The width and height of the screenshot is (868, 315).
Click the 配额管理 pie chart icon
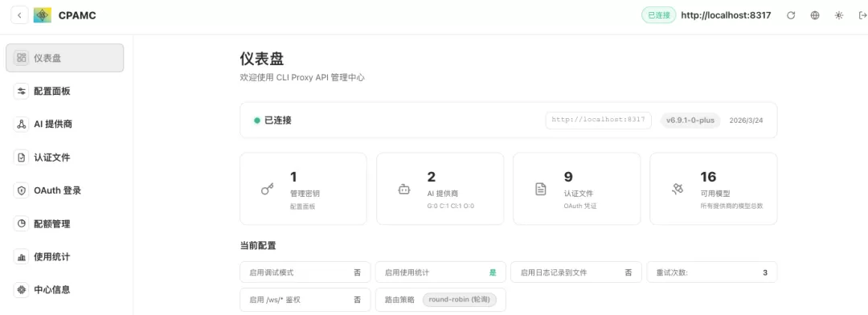(x=22, y=223)
